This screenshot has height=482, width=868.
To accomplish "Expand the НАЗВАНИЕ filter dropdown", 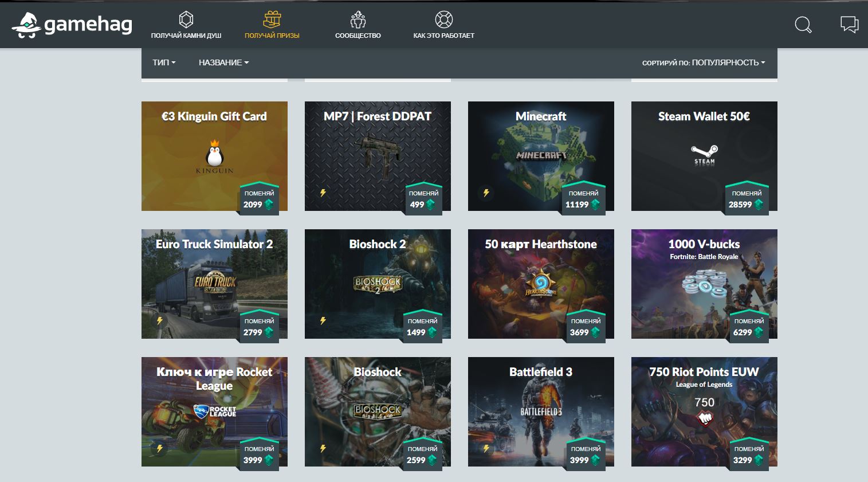I will click(x=224, y=62).
